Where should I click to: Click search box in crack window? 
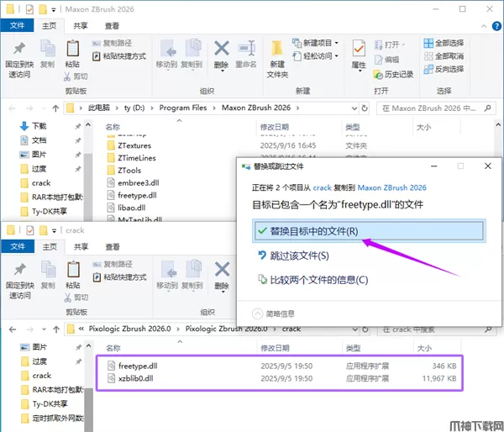[437, 329]
